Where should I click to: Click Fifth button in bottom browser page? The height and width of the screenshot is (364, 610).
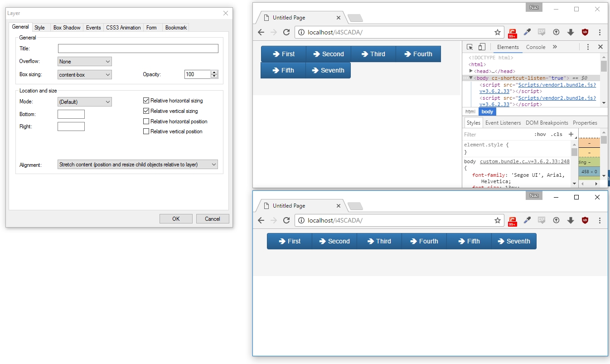pos(469,241)
